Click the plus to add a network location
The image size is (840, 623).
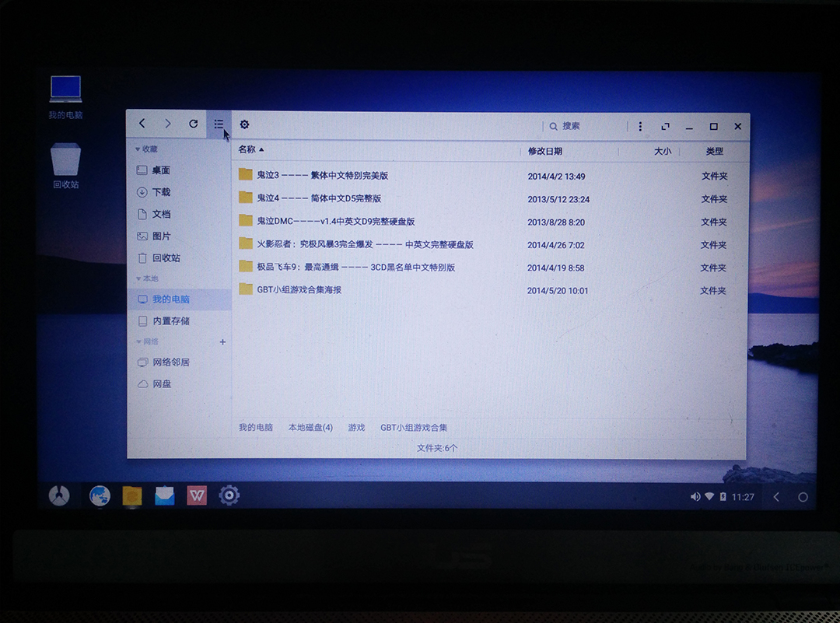(222, 341)
